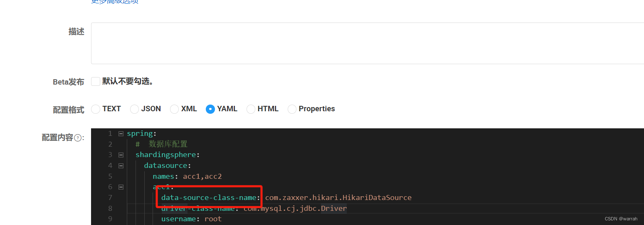Image resolution: width=644 pixels, height=225 pixels.
Task: Collapse the shardingsphere: fold marker on line 3
Action: point(121,155)
